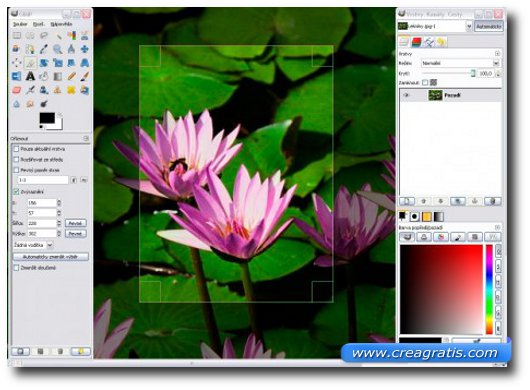Select the Paintbrush tool
Screen dimensions: 530x390
coord(85,76)
